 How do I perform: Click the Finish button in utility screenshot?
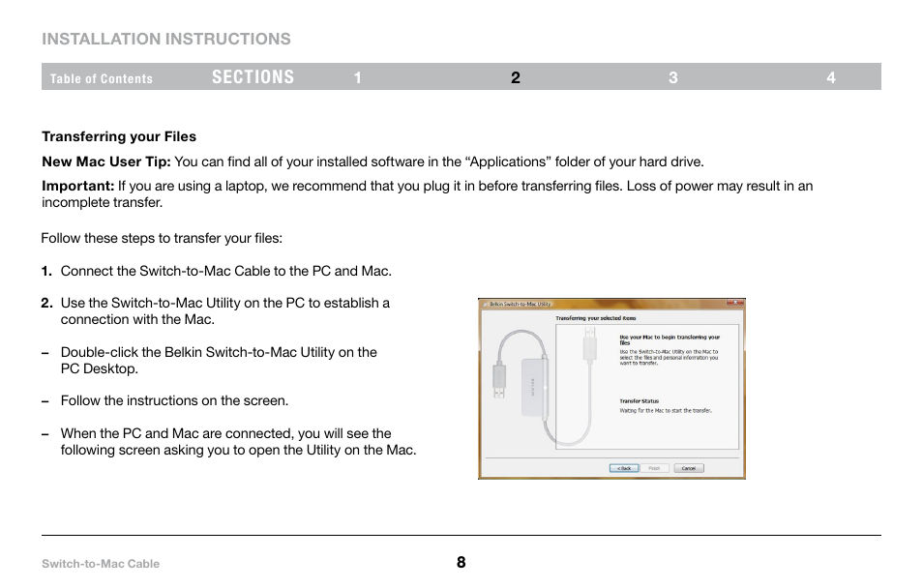pyautogui.click(x=655, y=468)
